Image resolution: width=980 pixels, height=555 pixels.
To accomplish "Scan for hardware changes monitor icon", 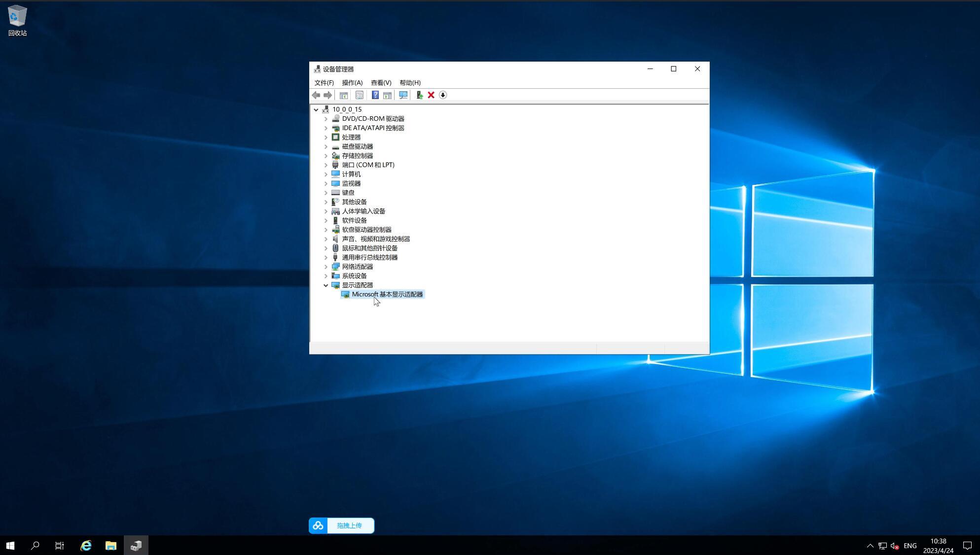I will click(x=403, y=95).
